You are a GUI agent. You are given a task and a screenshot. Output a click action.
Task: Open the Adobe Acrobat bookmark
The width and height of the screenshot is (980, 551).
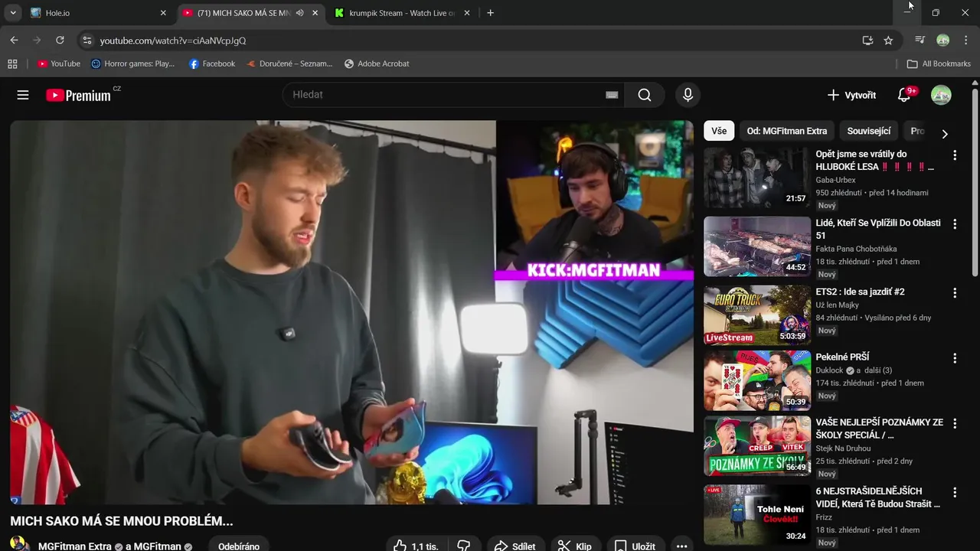tap(377, 64)
